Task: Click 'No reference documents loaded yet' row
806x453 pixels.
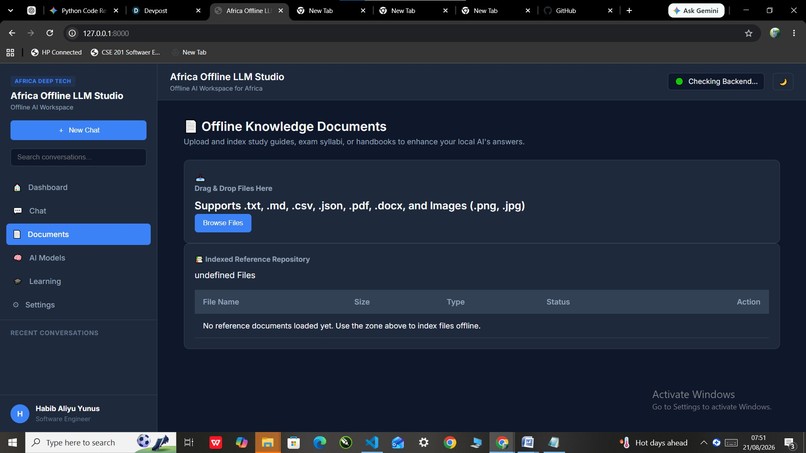Action: pos(482,326)
